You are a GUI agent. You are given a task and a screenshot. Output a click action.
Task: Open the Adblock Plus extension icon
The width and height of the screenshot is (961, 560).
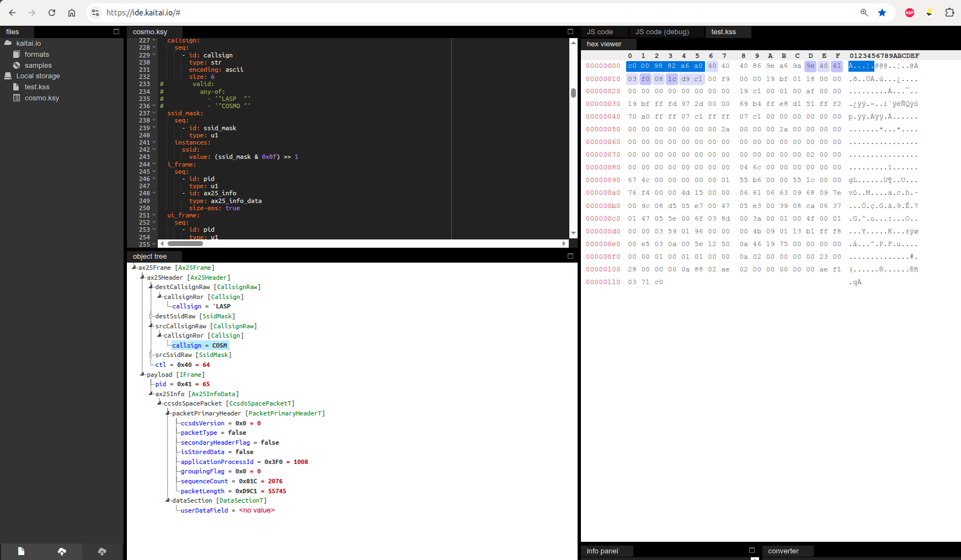point(910,13)
